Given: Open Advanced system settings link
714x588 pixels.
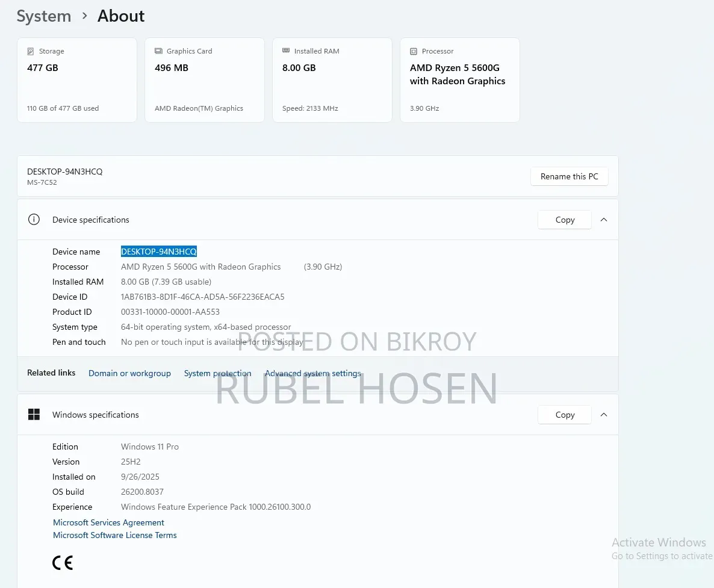Looking at the screenshot, I should [x=313, y=373].
